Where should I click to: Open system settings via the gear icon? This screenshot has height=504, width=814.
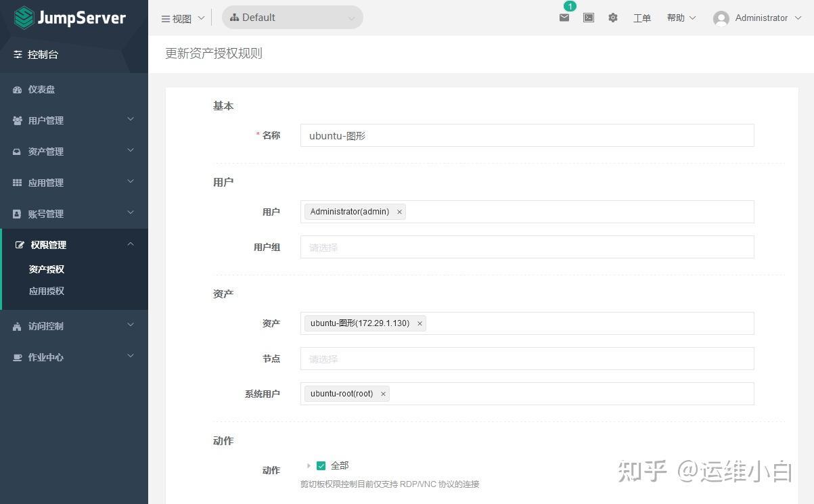[612, 18]
